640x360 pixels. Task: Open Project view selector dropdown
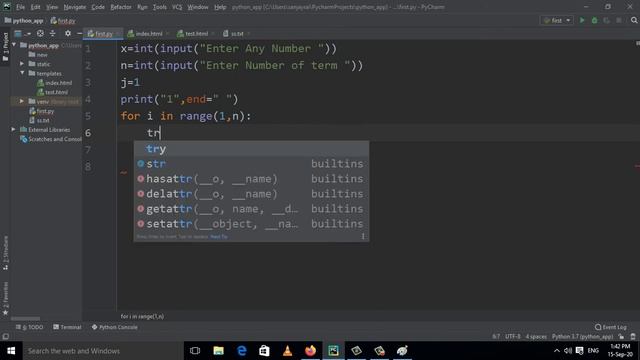click(x=22, y=33)
